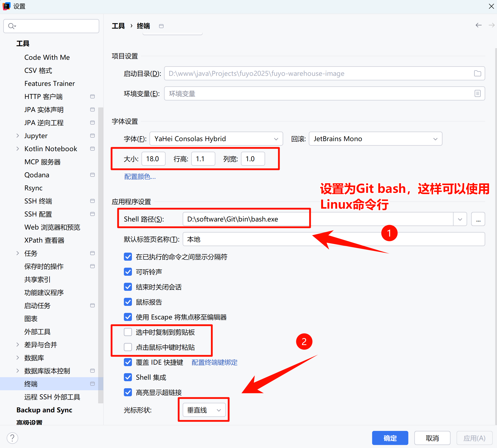
Task: Click the project icon beside HTTP 客户端
Action: [92, 96]
